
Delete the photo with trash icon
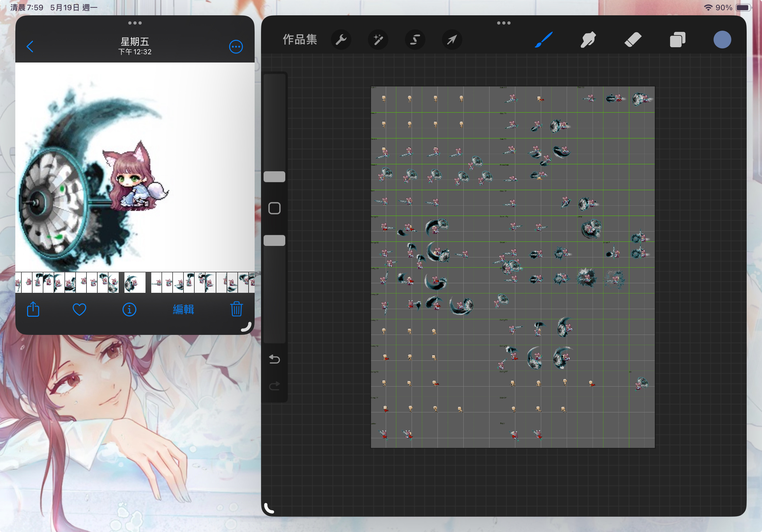pos(236,309)
